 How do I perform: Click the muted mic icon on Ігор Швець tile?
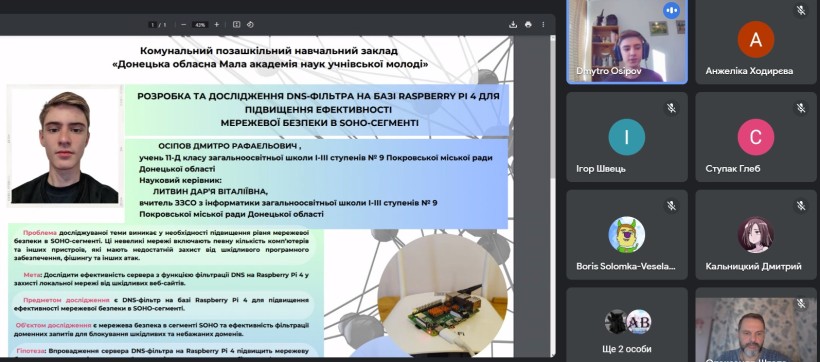(671, 108)
